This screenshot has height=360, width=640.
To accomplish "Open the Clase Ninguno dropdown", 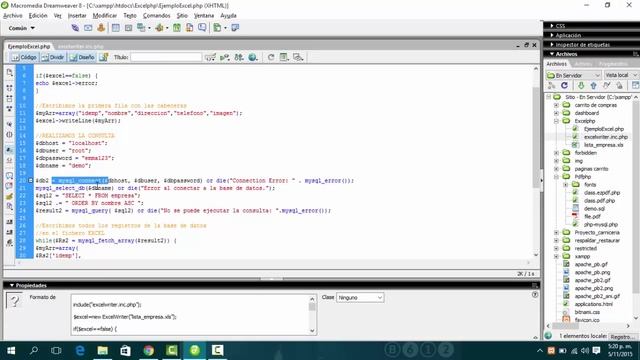I will coord(360,298).
